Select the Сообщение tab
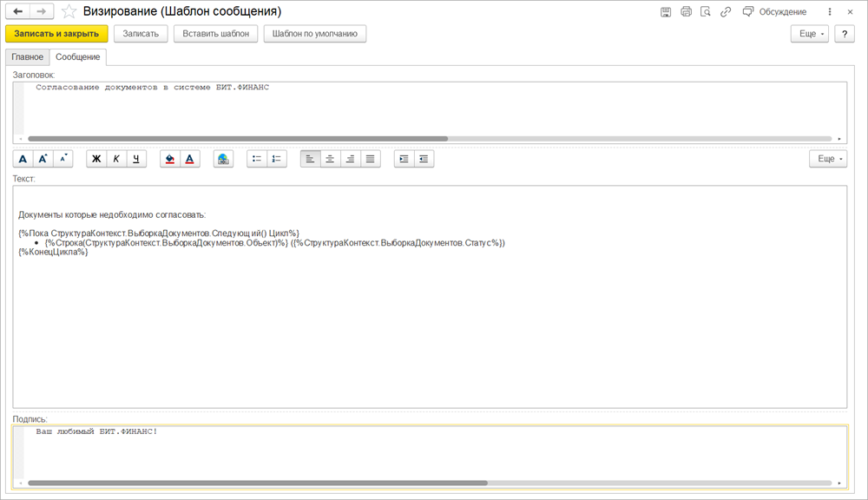 click(78, 57)
